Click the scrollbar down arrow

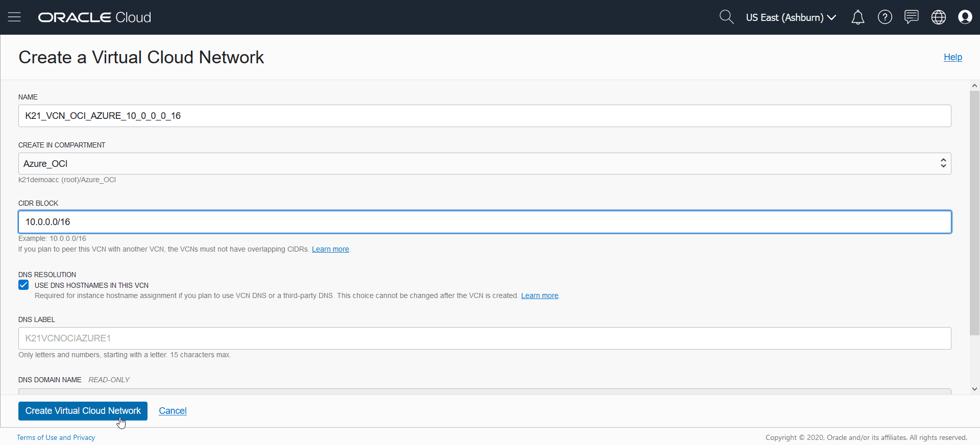[x=974, y=389]
